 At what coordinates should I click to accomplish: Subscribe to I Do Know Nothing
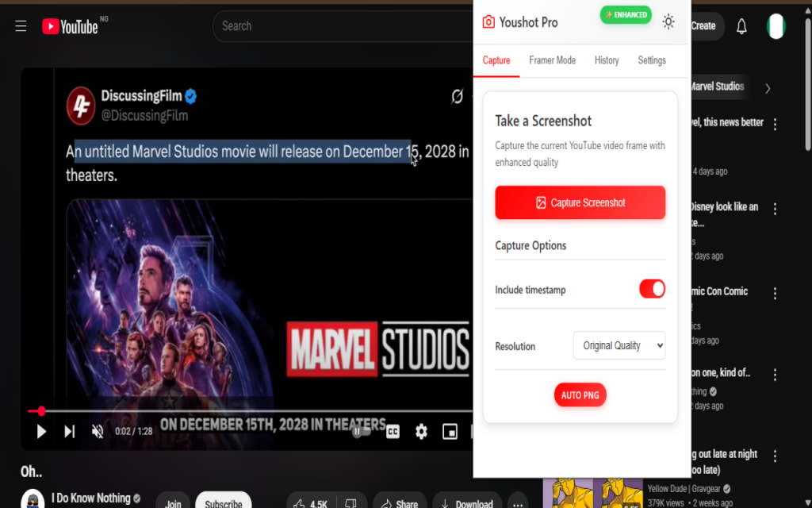coord(223,502)
